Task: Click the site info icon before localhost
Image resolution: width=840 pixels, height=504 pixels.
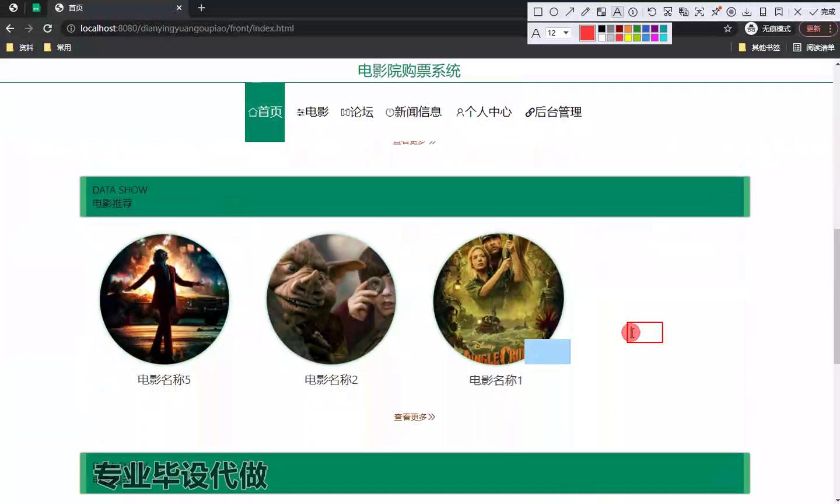Action: (71, 28)
